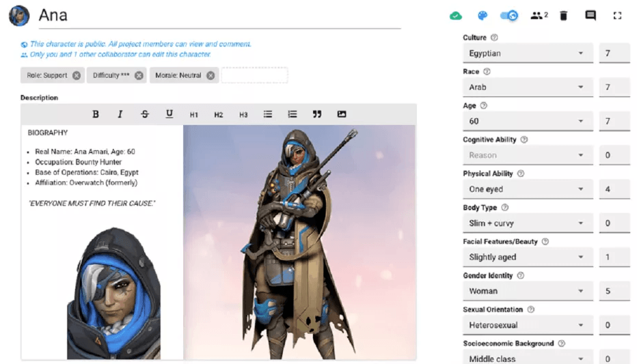Open the Body Type dropdown, Slim + curvy
The width and height of the screenshot is (639, 364).
coord(528,223)
